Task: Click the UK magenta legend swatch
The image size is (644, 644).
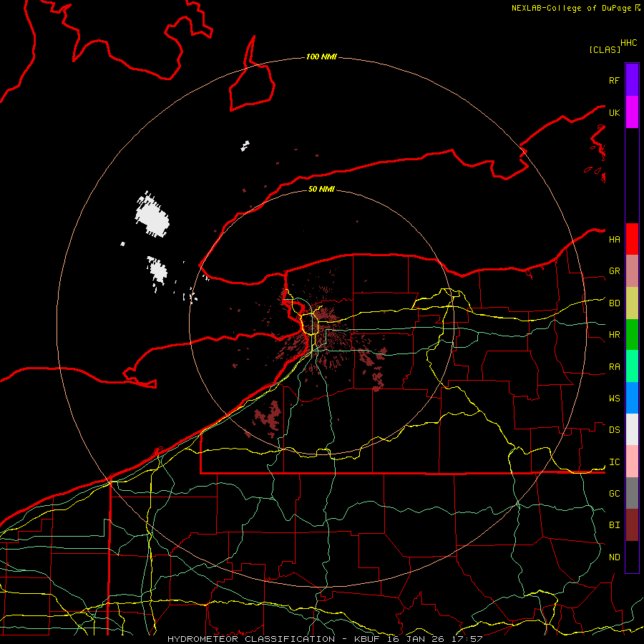Action: (632, 112)
